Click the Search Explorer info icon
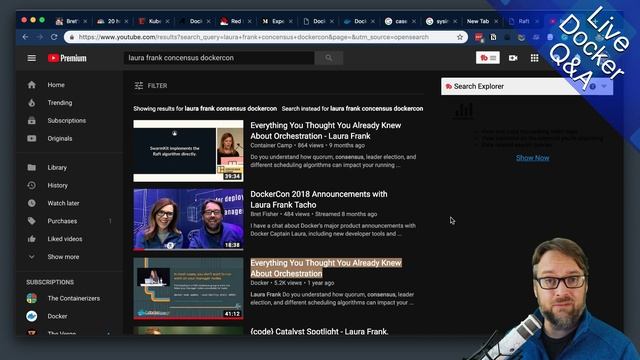The image size is (640, 360). click(x=593, y=87)
